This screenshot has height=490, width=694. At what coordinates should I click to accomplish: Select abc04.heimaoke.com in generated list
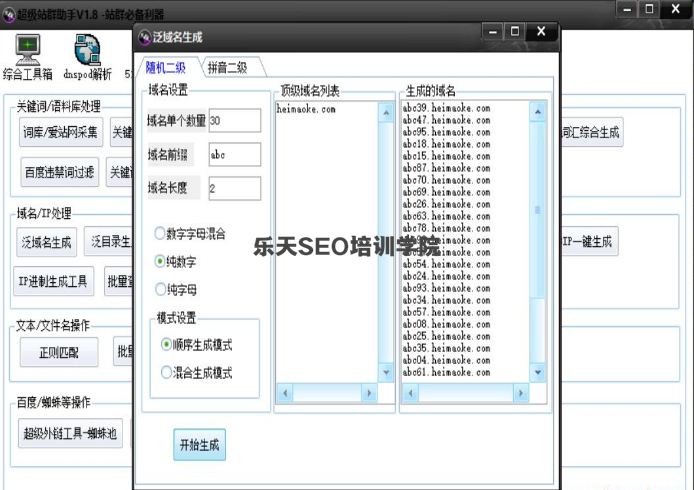[447, 360]
